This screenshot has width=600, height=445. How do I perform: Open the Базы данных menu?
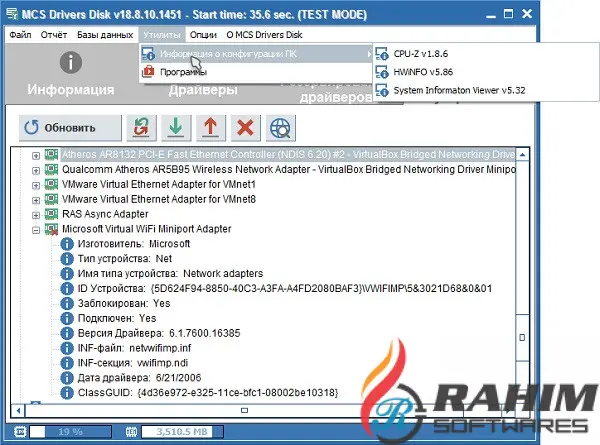click(x=105, y=35)
